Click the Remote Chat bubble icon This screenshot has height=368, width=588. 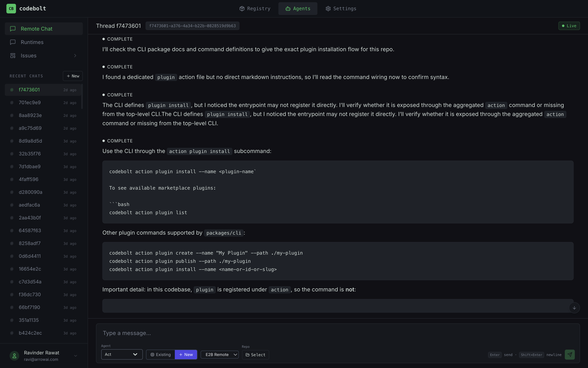(13, 29)
